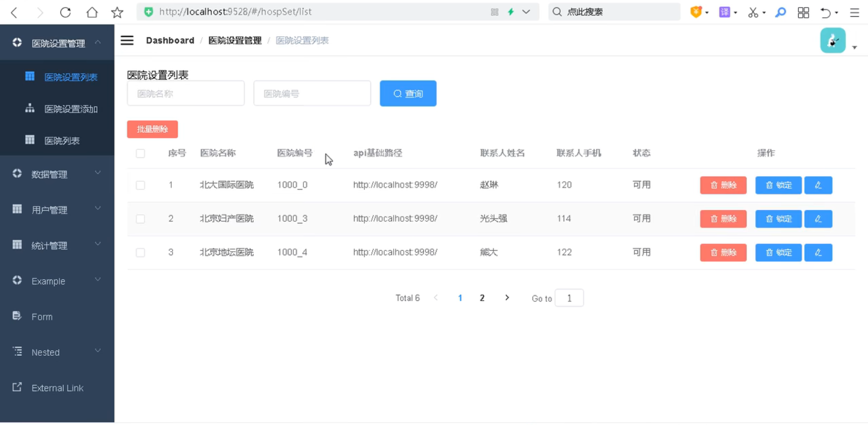Click the green lightning speed-mode icon
Image resolution: width=868 pixels, height=425 pixels.
click(x=511, y=12)
